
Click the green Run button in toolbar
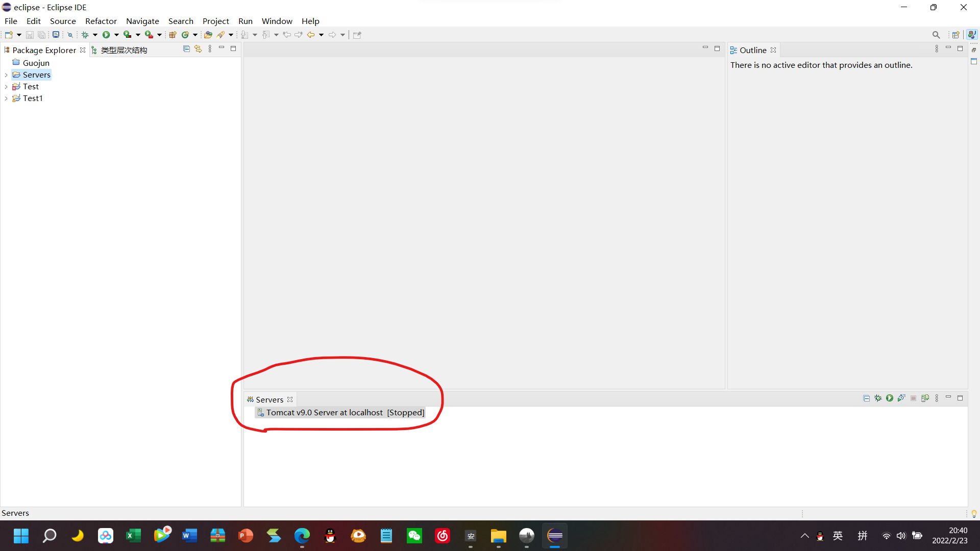[106, 35]
